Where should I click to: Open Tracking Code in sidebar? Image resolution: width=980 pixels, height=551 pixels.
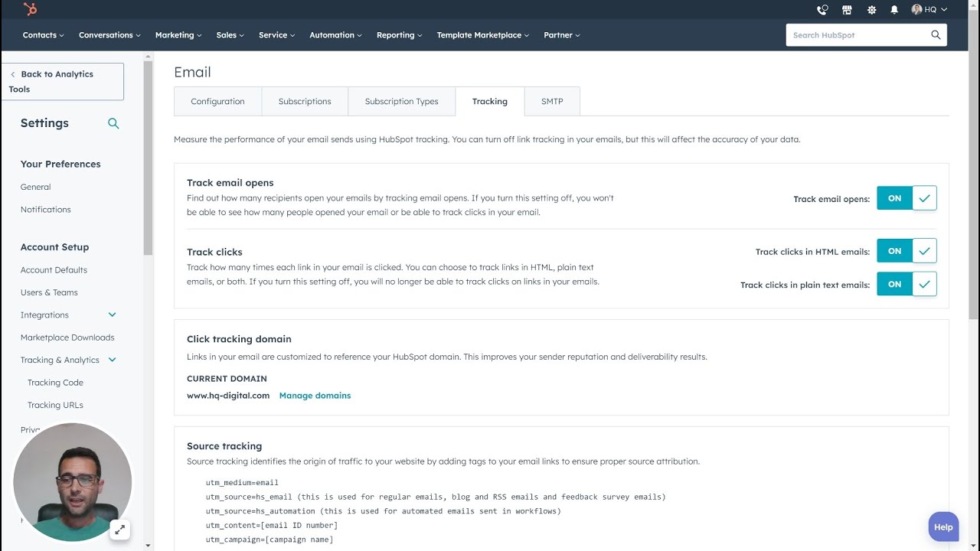(x=55, y=383)
